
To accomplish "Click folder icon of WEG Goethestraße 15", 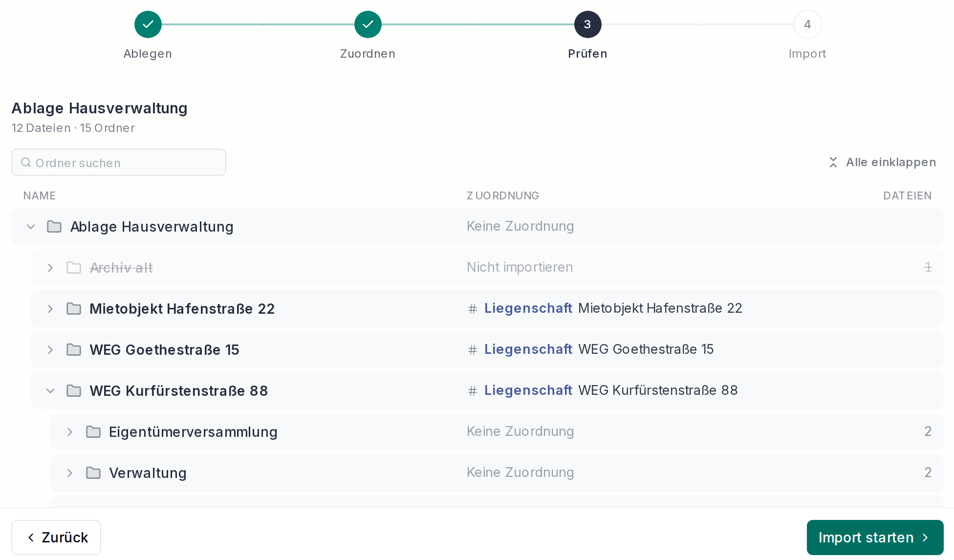I will click(x=74, y=350).
